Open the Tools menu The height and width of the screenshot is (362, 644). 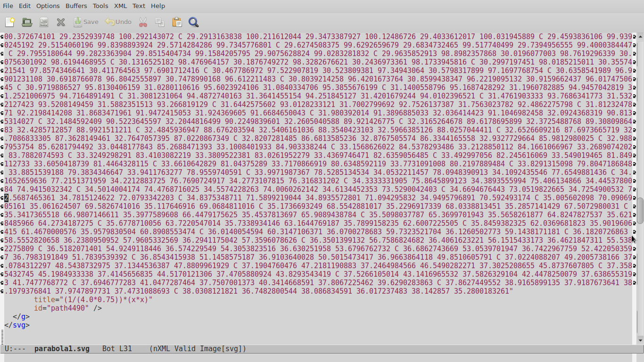coord(100,6)
